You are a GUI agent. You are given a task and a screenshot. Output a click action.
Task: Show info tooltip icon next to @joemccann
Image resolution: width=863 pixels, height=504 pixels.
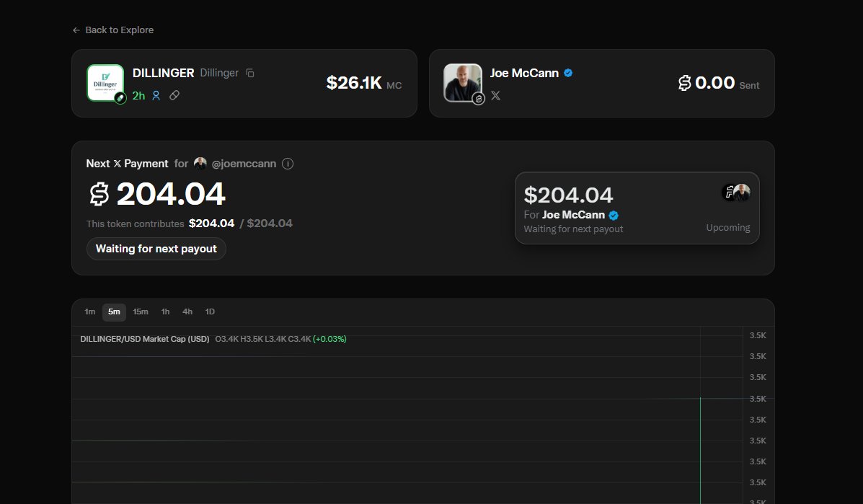(x=287, y=164)
